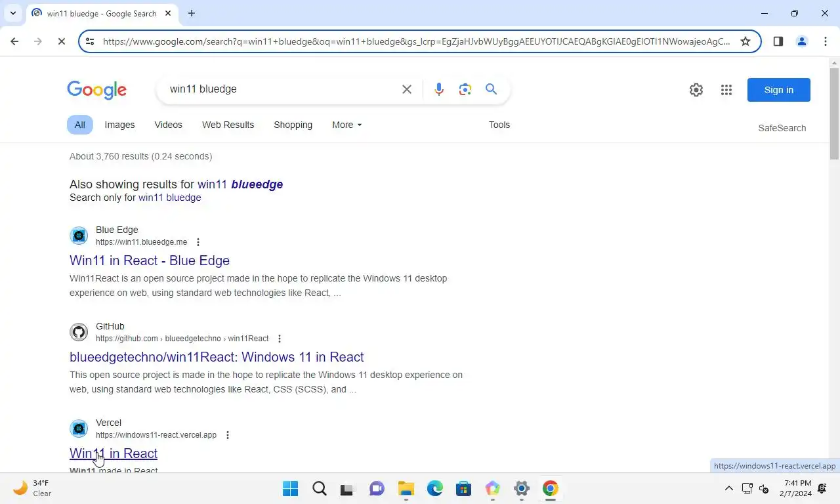840x504 pixels.
Task: Search only for win11 bluedge
Action: tap(169, 198)
